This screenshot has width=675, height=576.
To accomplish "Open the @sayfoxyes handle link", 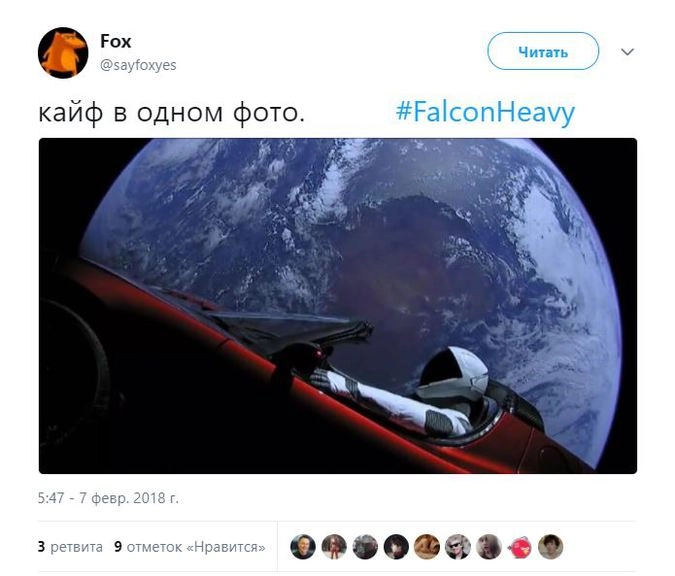I will coord(138,65).
